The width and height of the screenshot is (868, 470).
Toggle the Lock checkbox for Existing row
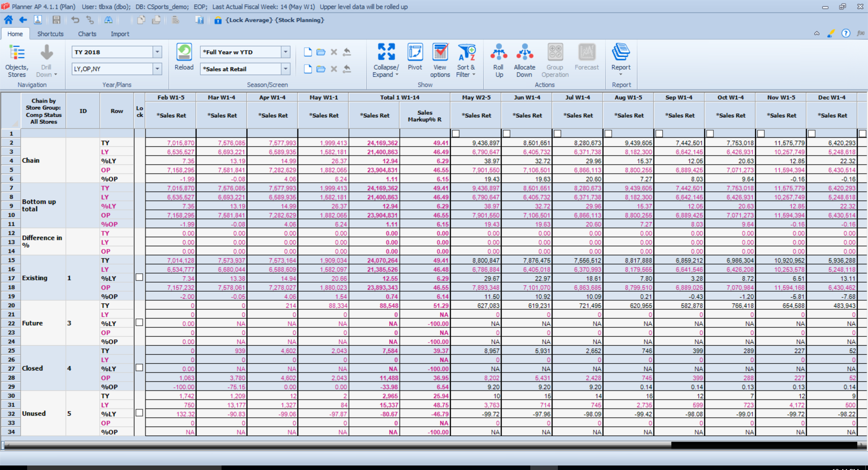139,277
